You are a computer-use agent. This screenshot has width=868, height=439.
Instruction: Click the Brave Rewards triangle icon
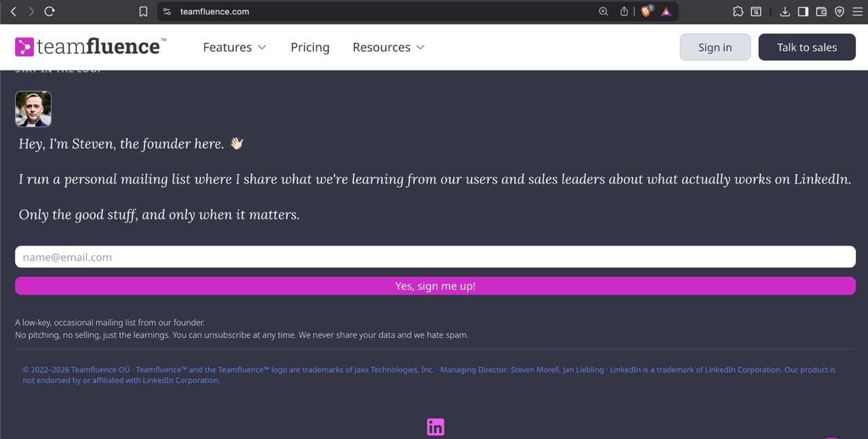[x=667, y=12]
